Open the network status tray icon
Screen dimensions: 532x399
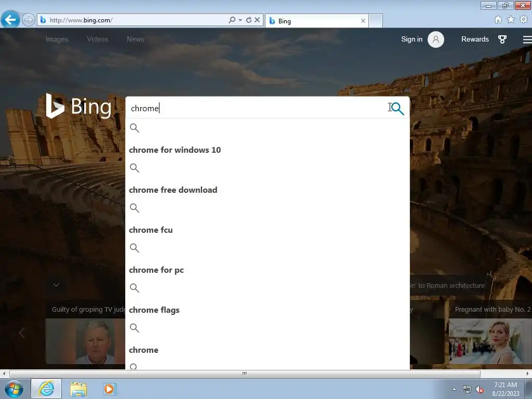pos(467,390)
